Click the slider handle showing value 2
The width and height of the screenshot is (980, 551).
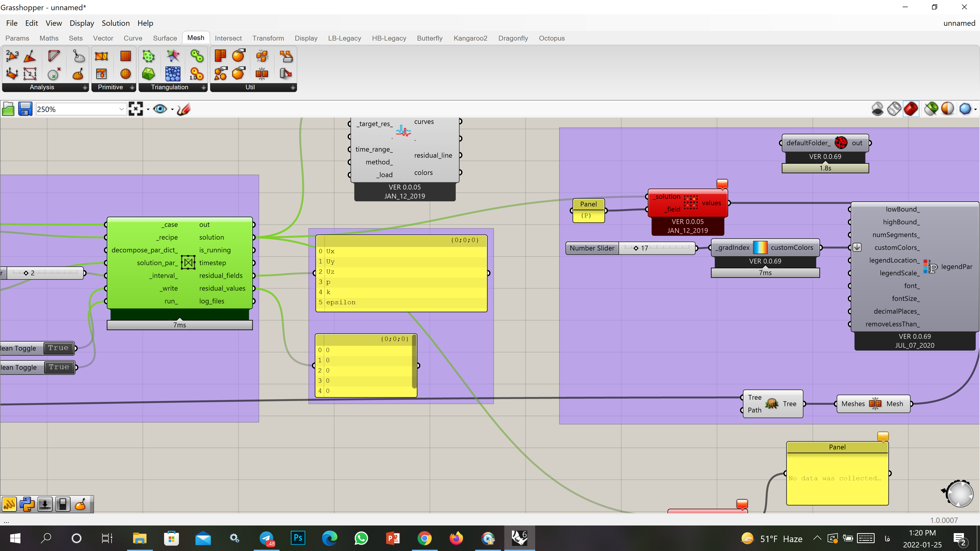pyautogui.click(x=26, y=273)
